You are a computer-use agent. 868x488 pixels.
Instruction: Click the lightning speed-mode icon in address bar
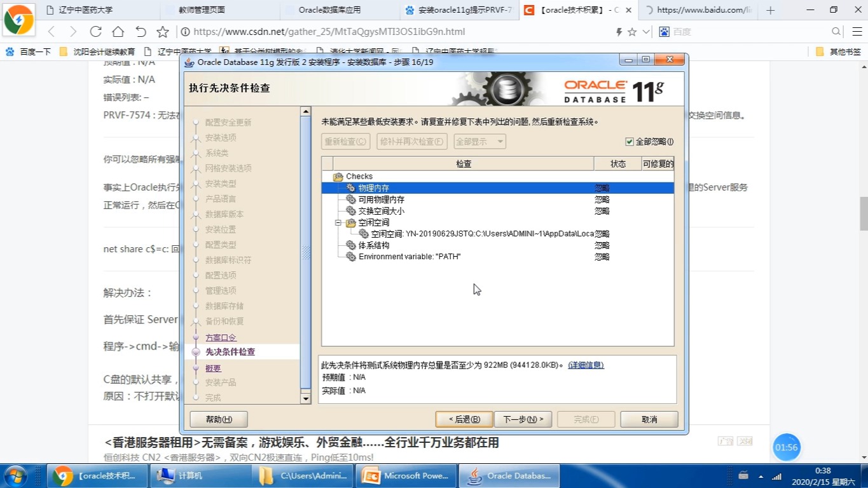click(x=619, y=32)
